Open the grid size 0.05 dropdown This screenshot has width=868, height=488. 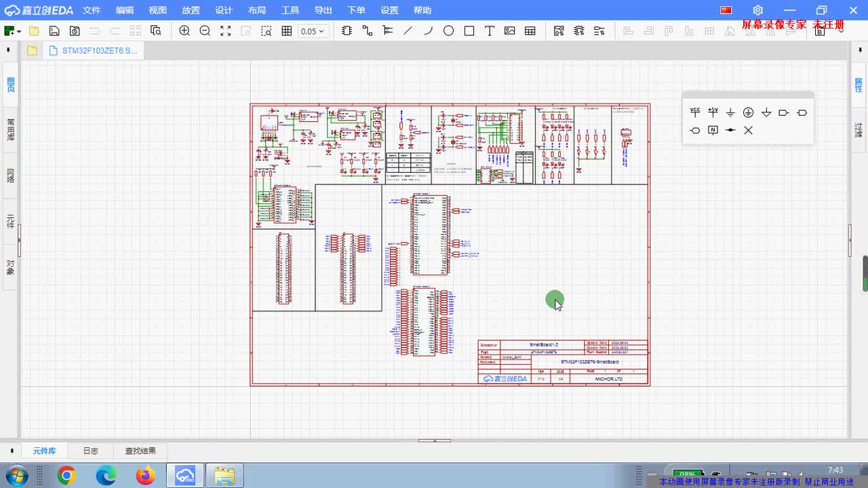point(313,30)
